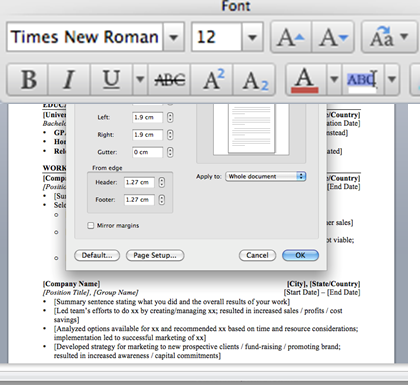
Task: Open Change Case menu
Action: point(389,37)
